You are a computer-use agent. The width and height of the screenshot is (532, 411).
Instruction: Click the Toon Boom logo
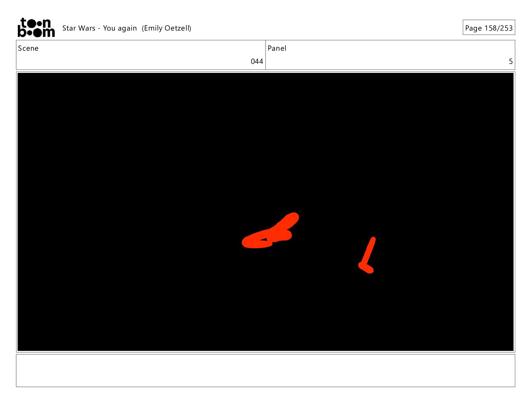click(x=36, y=28)
